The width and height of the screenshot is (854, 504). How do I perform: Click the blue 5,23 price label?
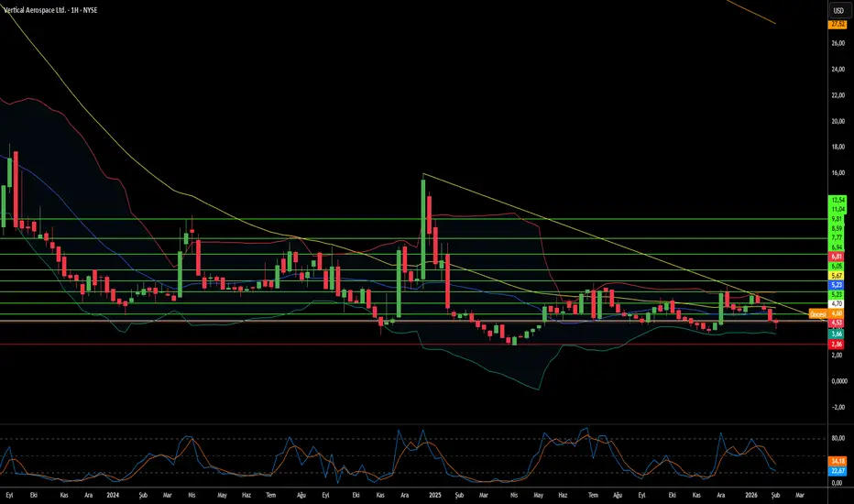(838, 285)
